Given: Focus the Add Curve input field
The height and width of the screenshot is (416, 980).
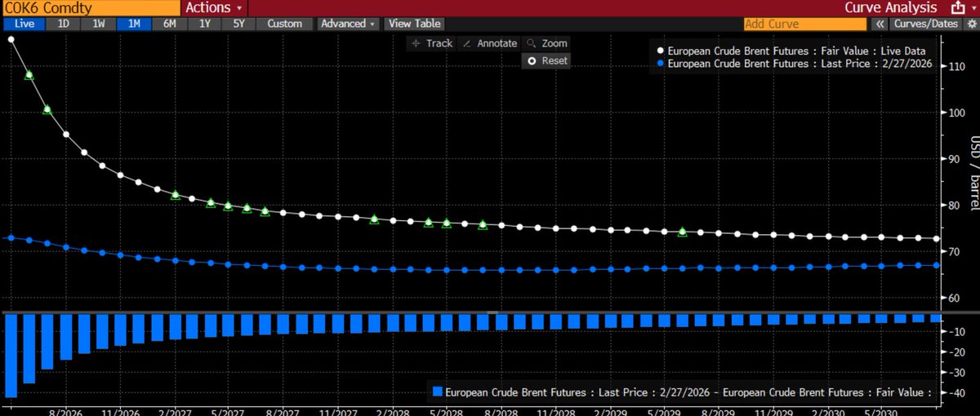Looking at the screenshot, I should tap(793, 24).
